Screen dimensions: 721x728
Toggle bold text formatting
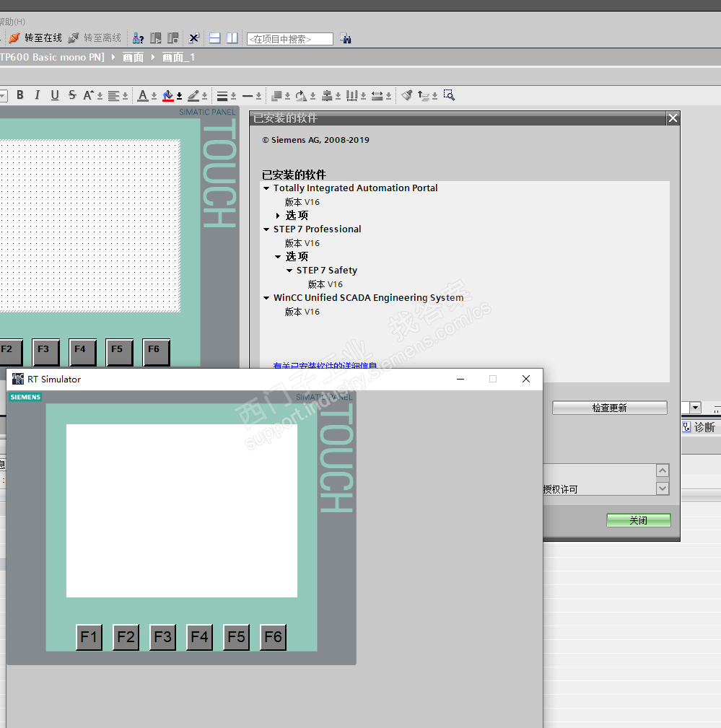[x=20, y=95]
